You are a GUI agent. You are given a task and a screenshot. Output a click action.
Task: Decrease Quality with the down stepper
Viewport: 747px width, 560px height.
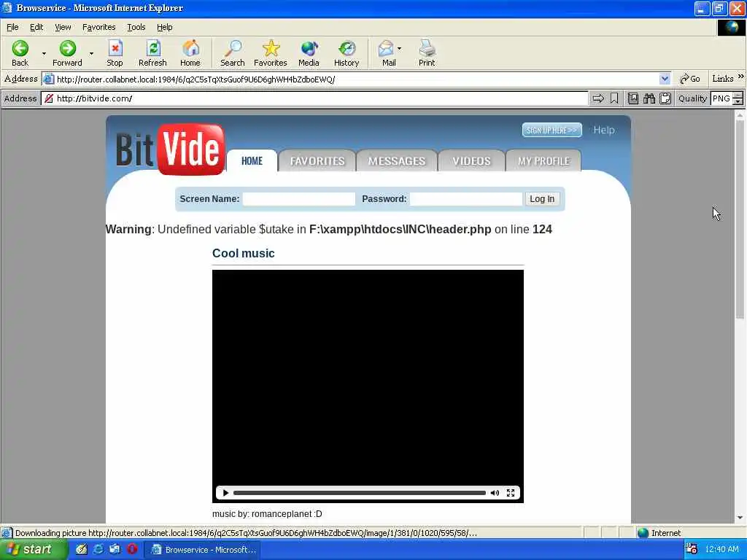tap(738, 102)
